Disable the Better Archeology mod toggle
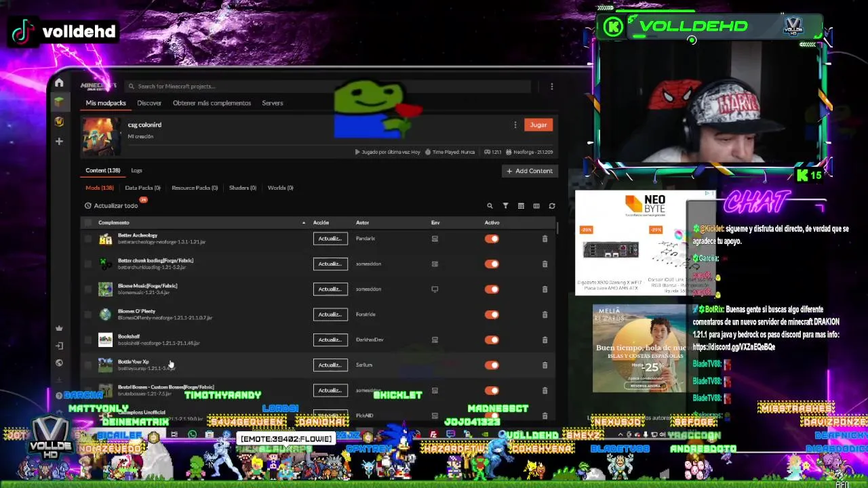 [x=492, y=239]
